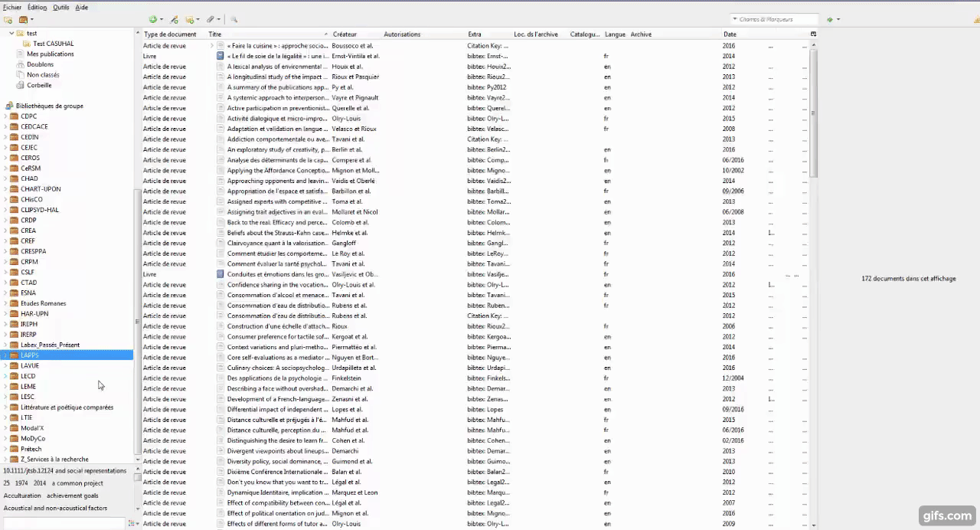Open the Outils menu
The image size is (980, 530).
tap(60, 7)
